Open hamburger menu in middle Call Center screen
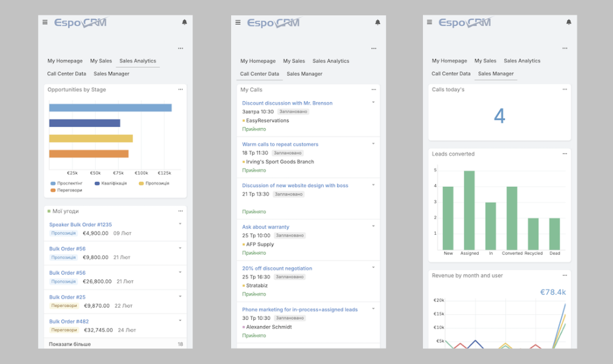 (x=238, y=22)
